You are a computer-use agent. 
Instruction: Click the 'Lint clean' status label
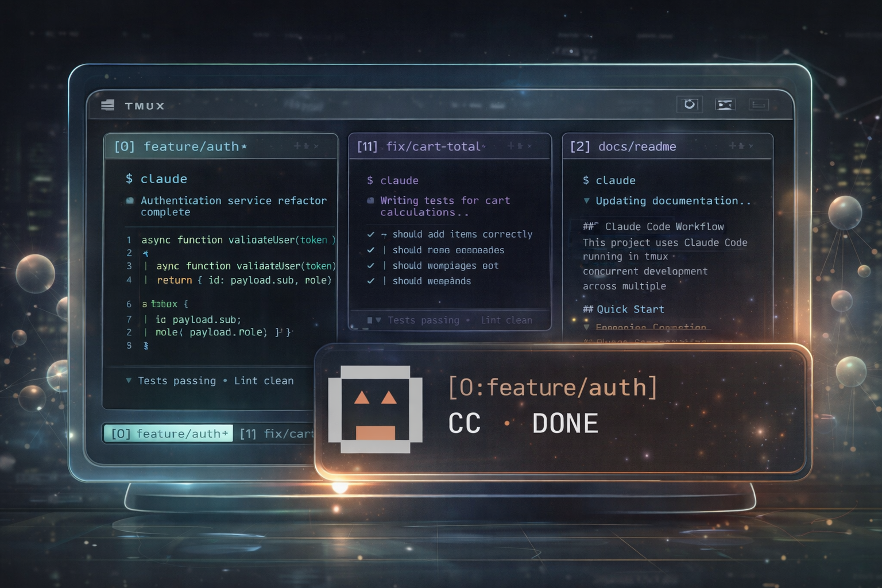pyautogui.click(x=264, y=381)
